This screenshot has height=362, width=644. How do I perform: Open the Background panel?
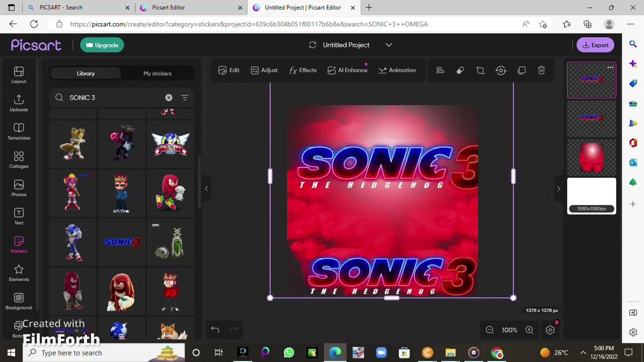(x=19, y=302)
